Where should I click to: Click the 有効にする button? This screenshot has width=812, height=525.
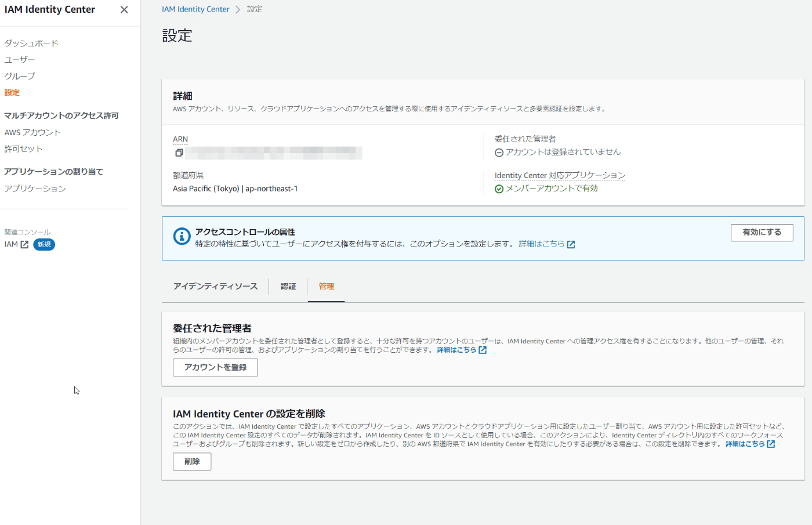762,232
